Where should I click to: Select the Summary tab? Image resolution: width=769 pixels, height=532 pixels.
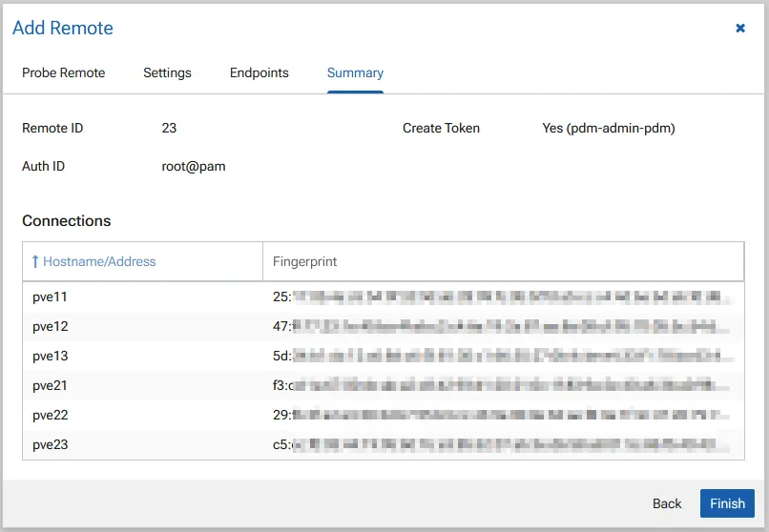click(355, 73)
